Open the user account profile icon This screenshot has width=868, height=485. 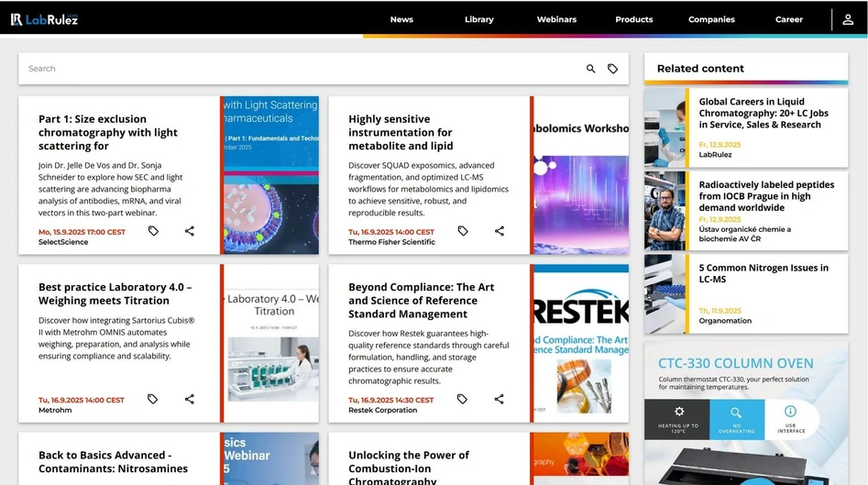848,19
